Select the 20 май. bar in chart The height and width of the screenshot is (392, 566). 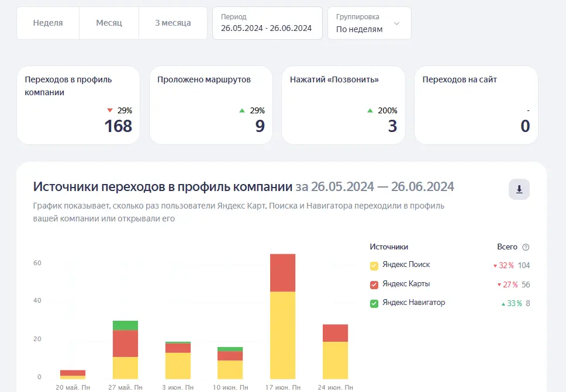pos(73,374)
